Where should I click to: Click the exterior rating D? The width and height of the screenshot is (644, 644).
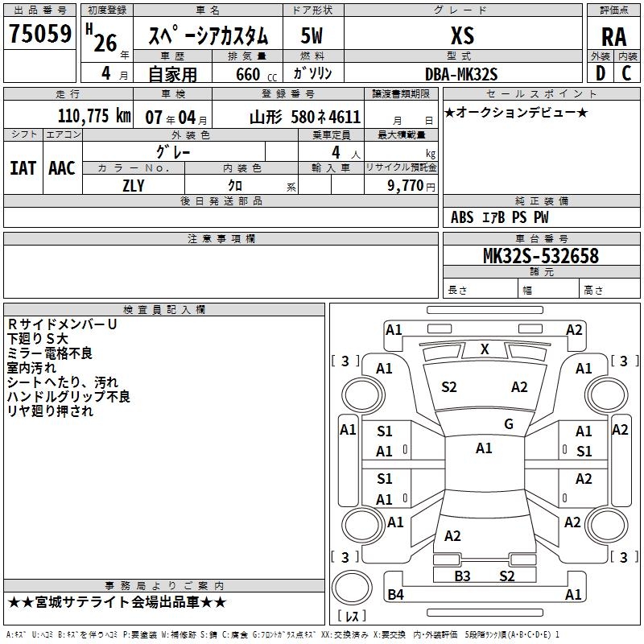click(600, 73)
